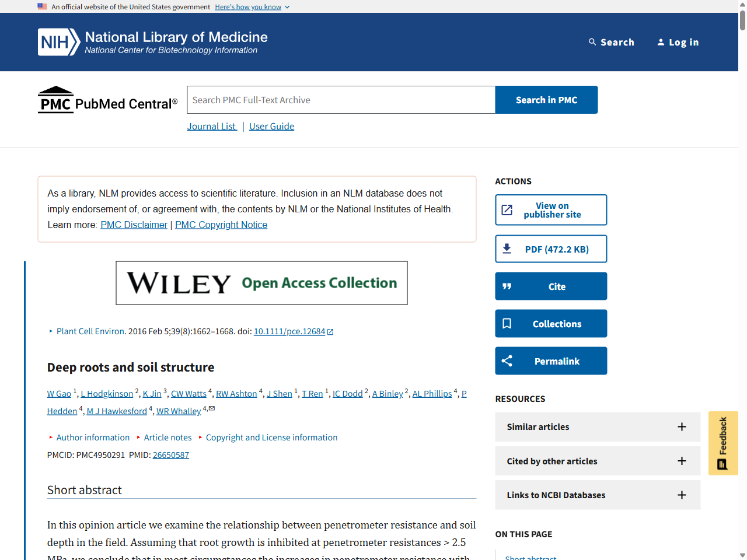Open the Cite dialog
The image size is (747, 560).
point(551,286)
